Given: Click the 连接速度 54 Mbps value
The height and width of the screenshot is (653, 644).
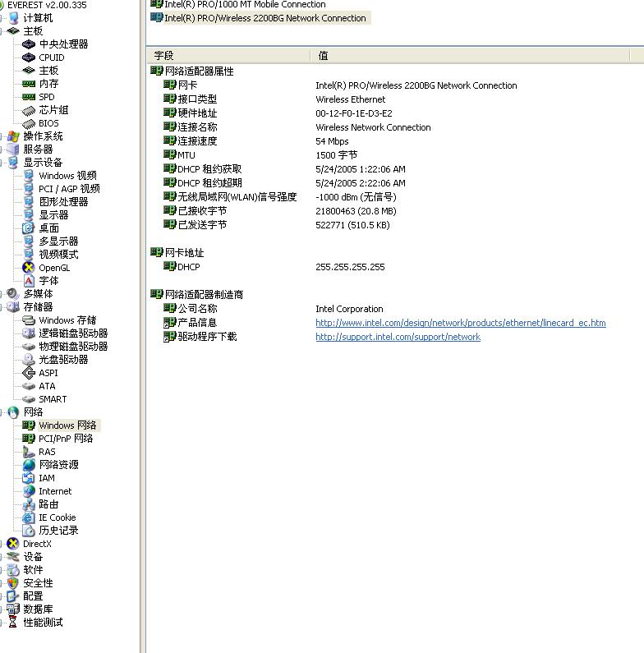Looking at the screenshot, I should 332,141.
